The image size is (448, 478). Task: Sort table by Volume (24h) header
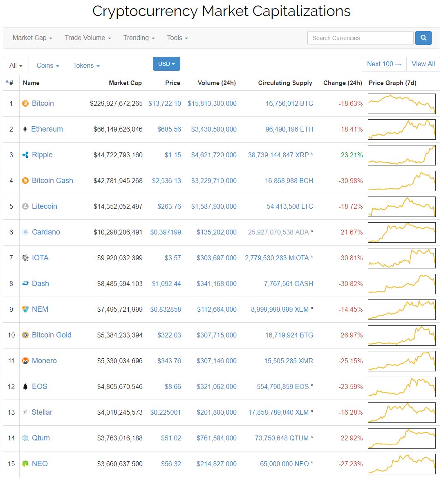[x=217, y=83]
